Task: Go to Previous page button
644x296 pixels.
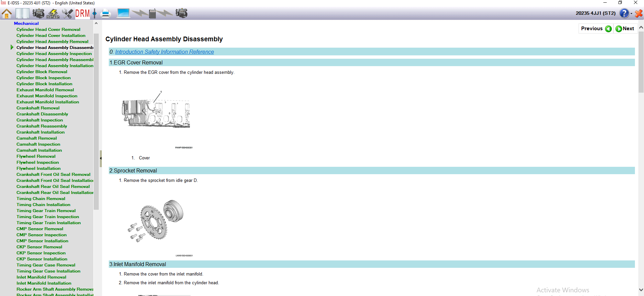Action: click(x=596, y=29)
